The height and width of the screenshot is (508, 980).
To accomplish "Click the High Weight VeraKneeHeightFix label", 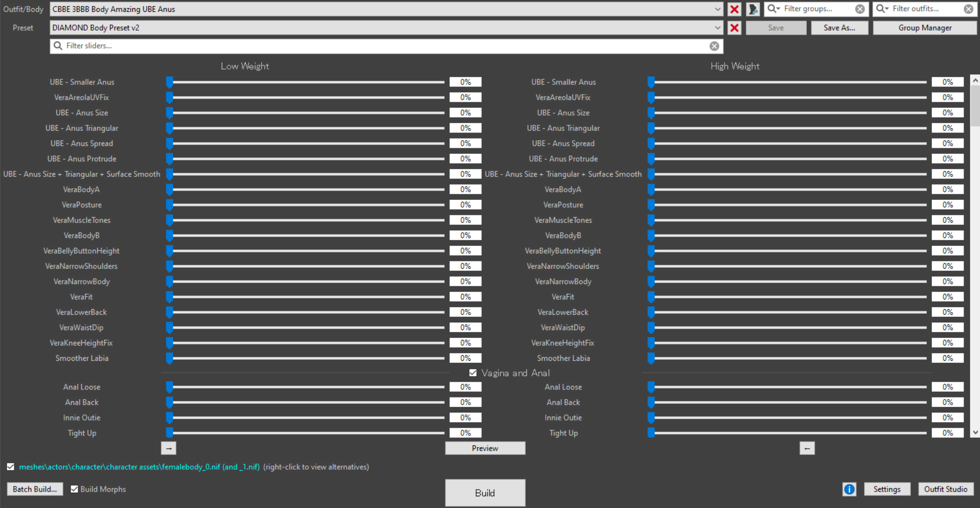I will (563, 342).
